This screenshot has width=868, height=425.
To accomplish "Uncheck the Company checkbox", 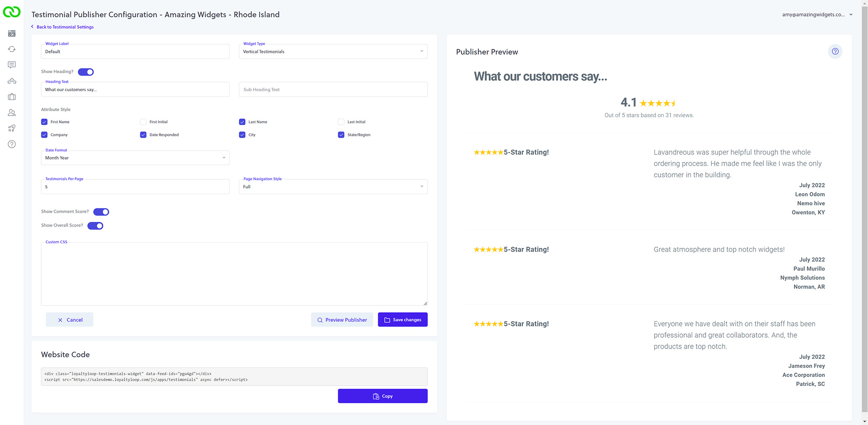I will pos(44,135).
